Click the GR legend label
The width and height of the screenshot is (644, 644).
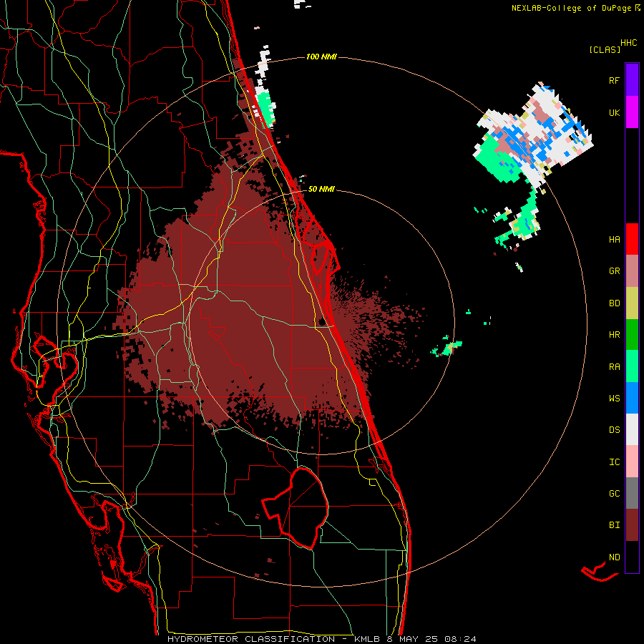click(614, 271)
